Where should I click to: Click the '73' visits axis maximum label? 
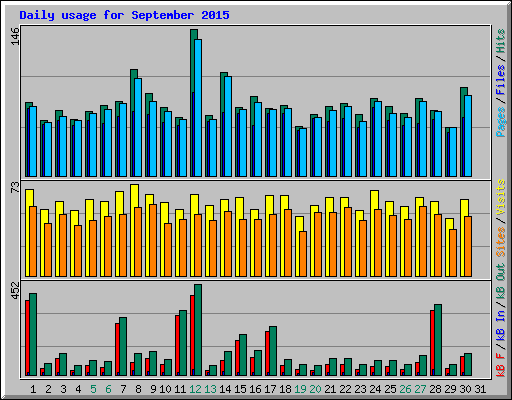click(x=15, y=188)
